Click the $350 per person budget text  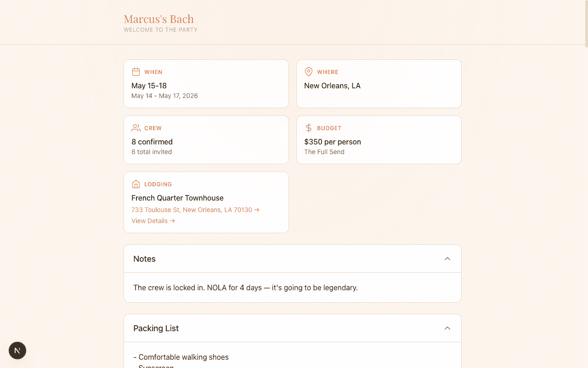332,142
